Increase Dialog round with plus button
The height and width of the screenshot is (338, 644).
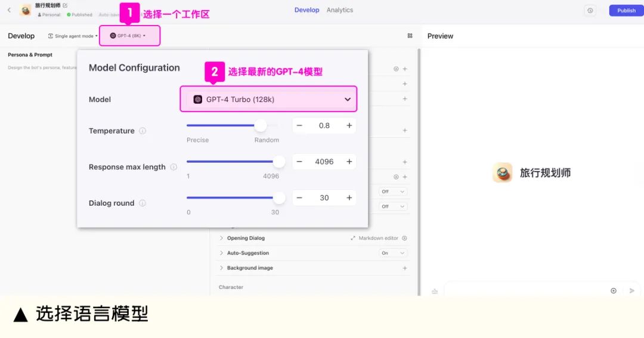(349, 198)
